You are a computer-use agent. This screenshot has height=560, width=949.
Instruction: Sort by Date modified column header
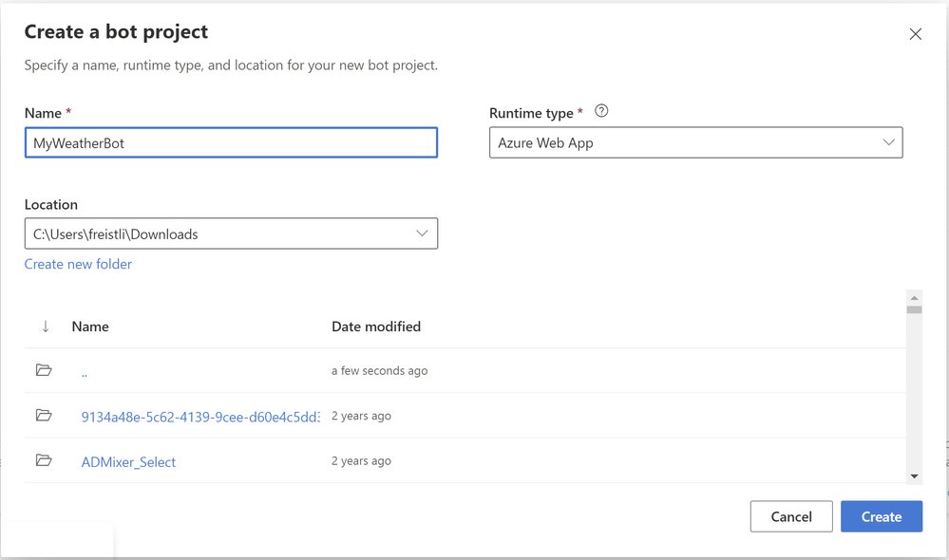pyautogui.click(x=376, y=326)
